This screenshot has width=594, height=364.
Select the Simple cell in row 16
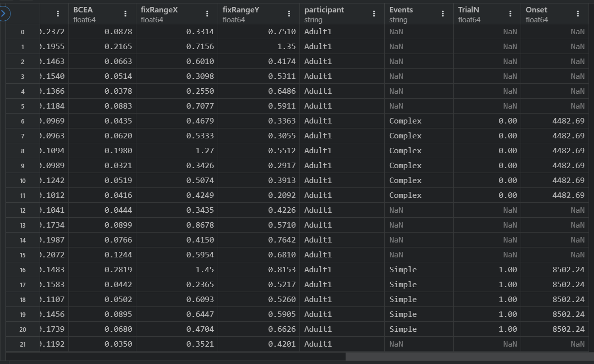(403, 270)
